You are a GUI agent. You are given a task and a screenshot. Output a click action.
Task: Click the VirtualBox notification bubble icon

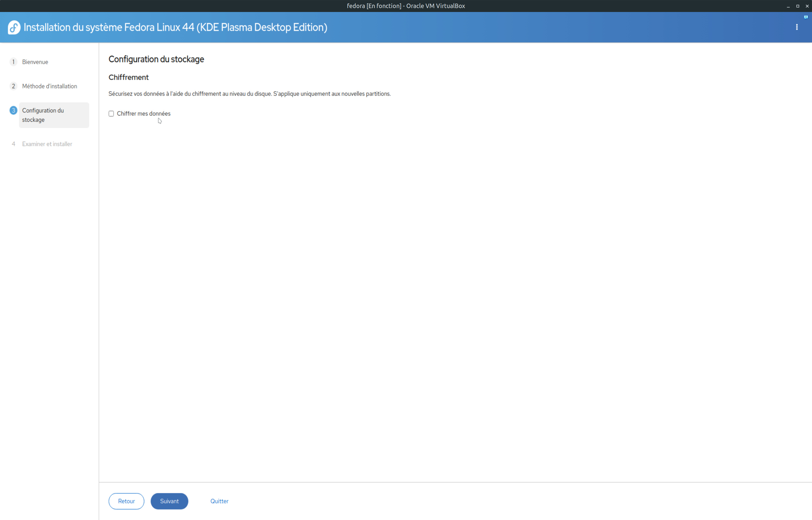[x=806, y=17]
